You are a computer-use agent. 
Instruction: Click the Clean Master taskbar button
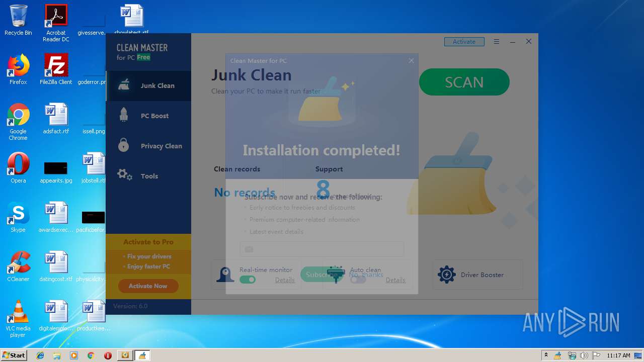point(142,355)
